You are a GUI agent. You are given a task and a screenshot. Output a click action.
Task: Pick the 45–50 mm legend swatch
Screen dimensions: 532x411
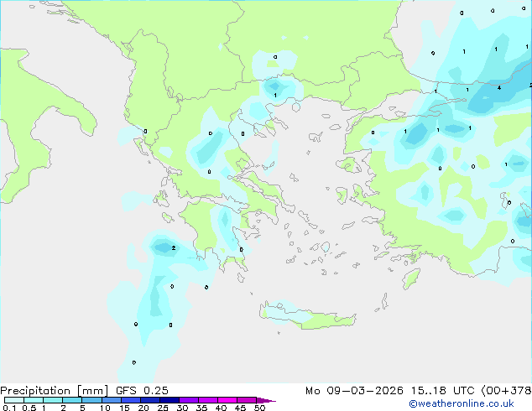click(x=247, y=400)
